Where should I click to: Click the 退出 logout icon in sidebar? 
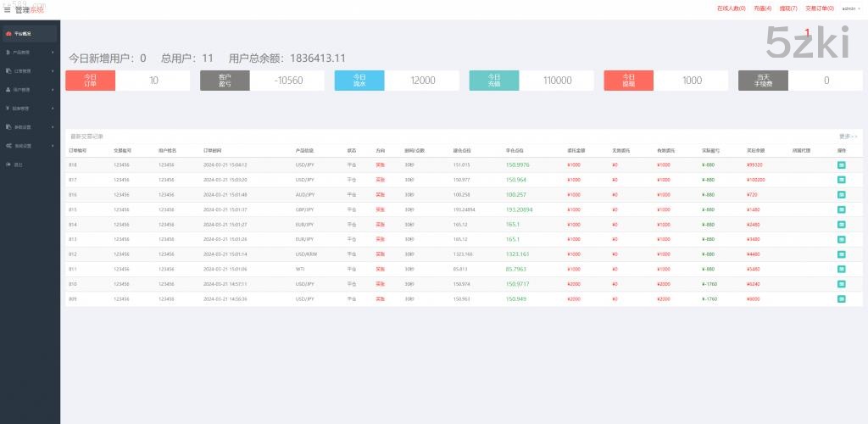pos(8,164)
